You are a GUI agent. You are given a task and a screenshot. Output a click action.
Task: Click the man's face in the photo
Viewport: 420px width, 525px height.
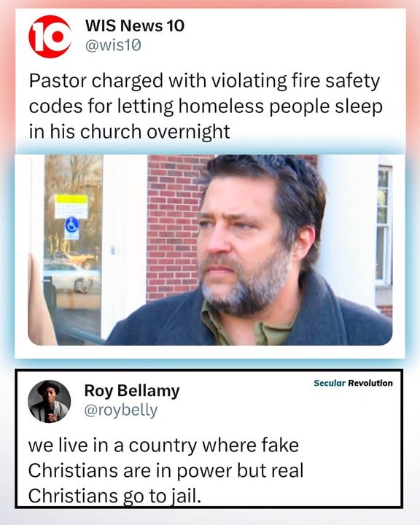242,241
